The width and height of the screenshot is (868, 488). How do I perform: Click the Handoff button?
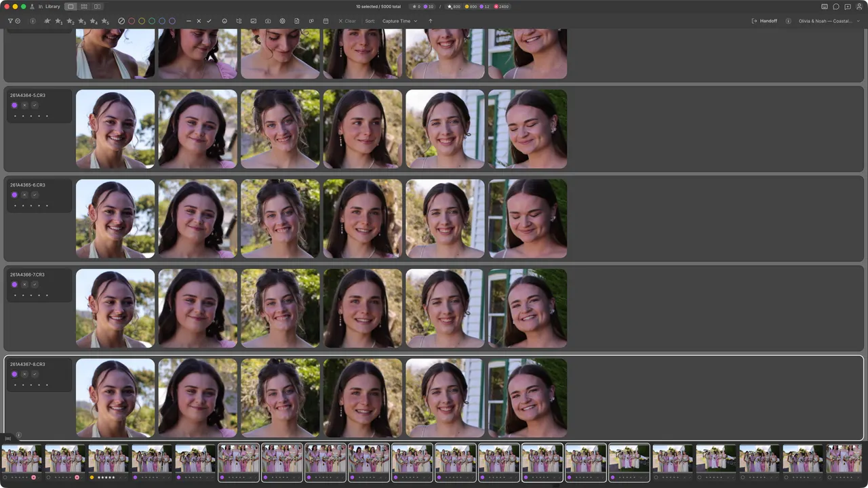pos(764,21)
